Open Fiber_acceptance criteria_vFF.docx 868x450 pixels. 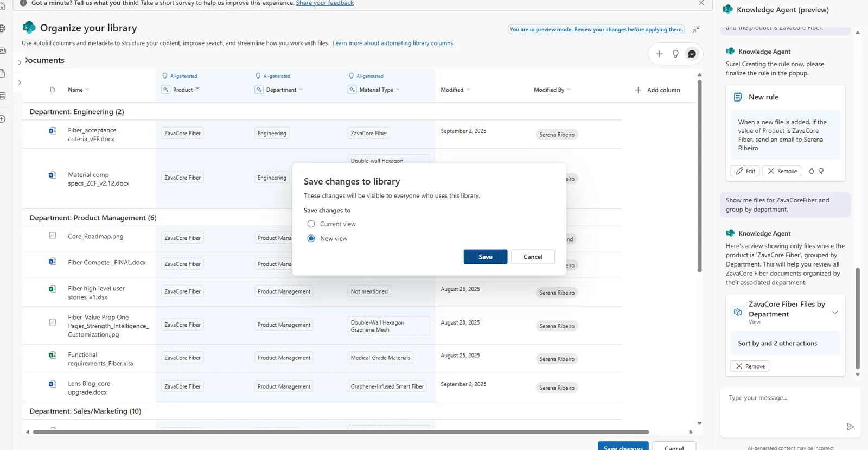[x=92, y=135]
